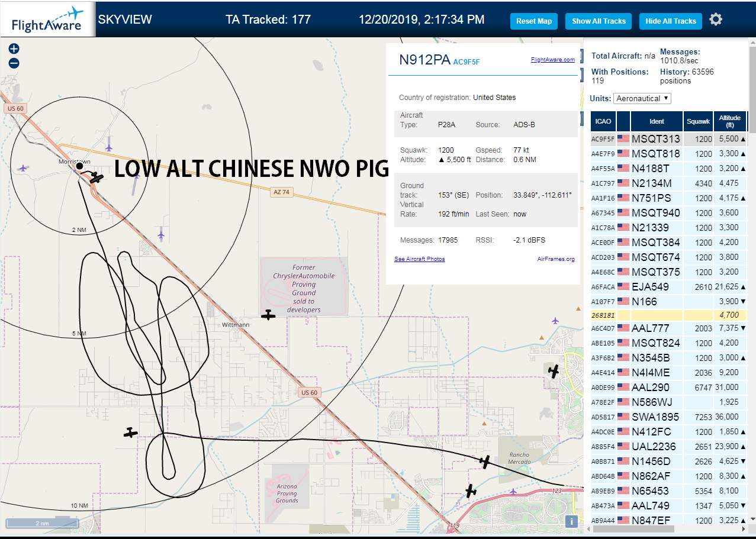756x539 pixels.
Task: Zoom in with the plus button
Action: [x=14, y=49]
